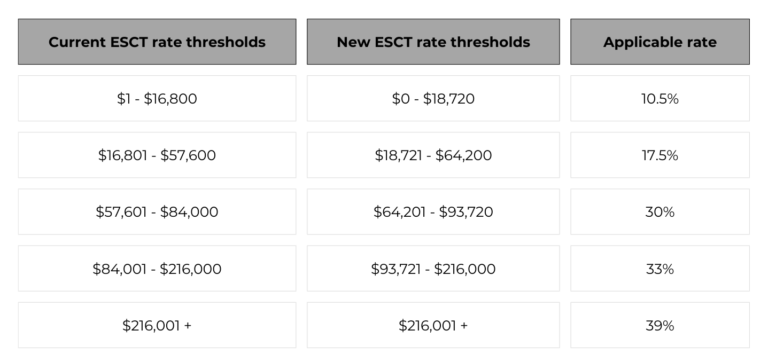
Task: Click the $1 - $16,800 cell
Action: click(157, 98)
